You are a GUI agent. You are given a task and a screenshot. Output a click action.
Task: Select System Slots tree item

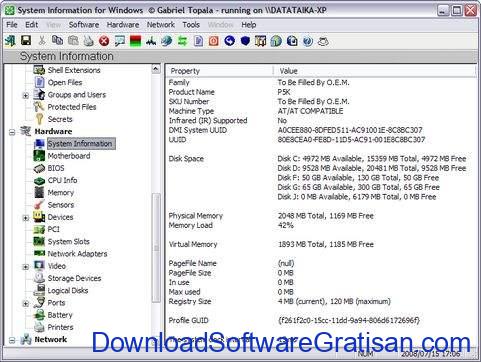(x=69, y=241)
